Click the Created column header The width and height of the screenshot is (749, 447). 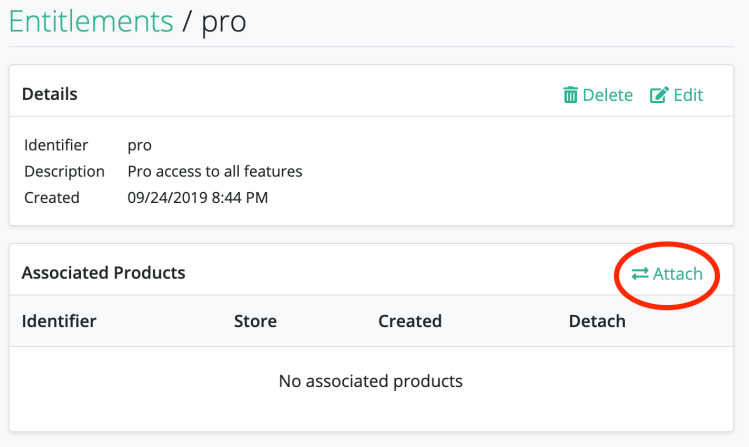point(410,321)
